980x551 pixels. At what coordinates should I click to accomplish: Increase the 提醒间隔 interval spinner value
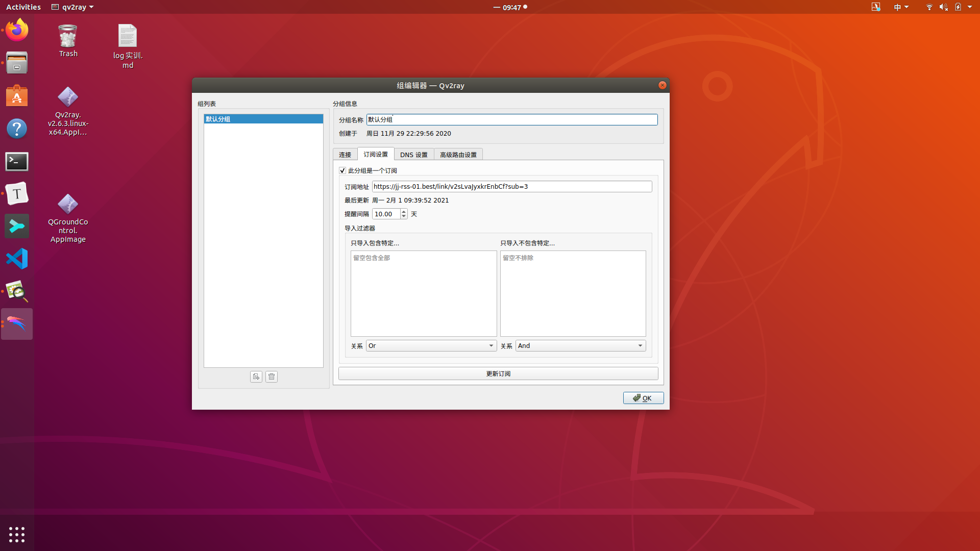pos(404,211)
